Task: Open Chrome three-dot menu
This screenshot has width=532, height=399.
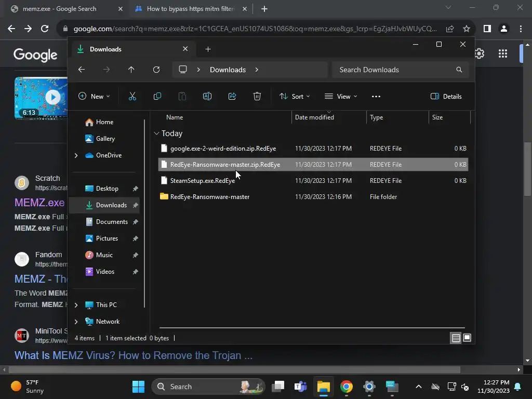Action: click(521, 29)
